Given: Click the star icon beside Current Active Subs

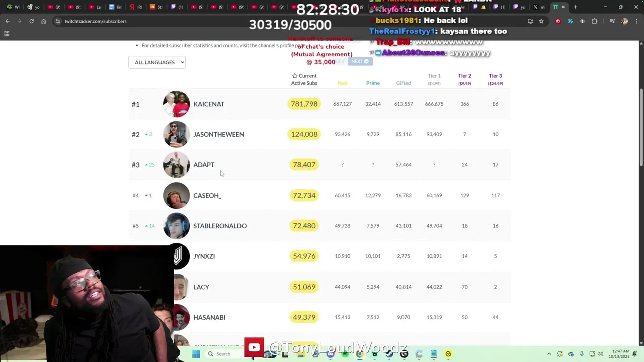Looking at the screenshot, I should (x=295, y=76).
